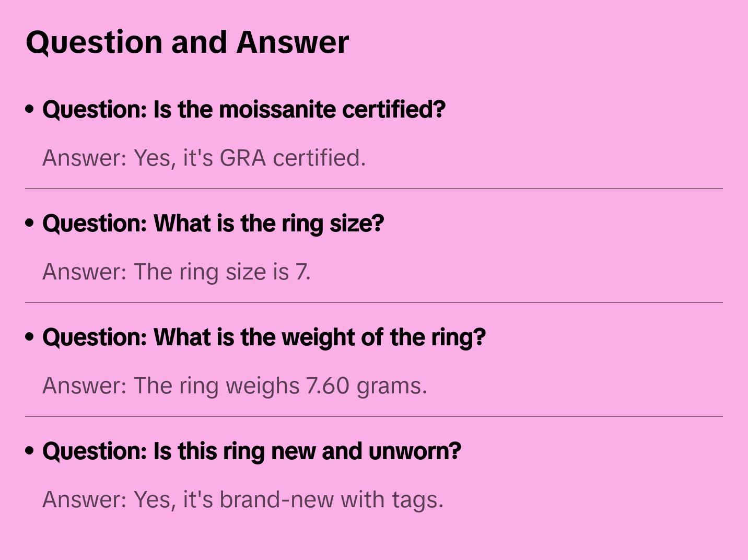The height and width of the screenshot is (560, 748).
Task: Click the "7.60" value in the weight answer
Action: click(328, 386)
